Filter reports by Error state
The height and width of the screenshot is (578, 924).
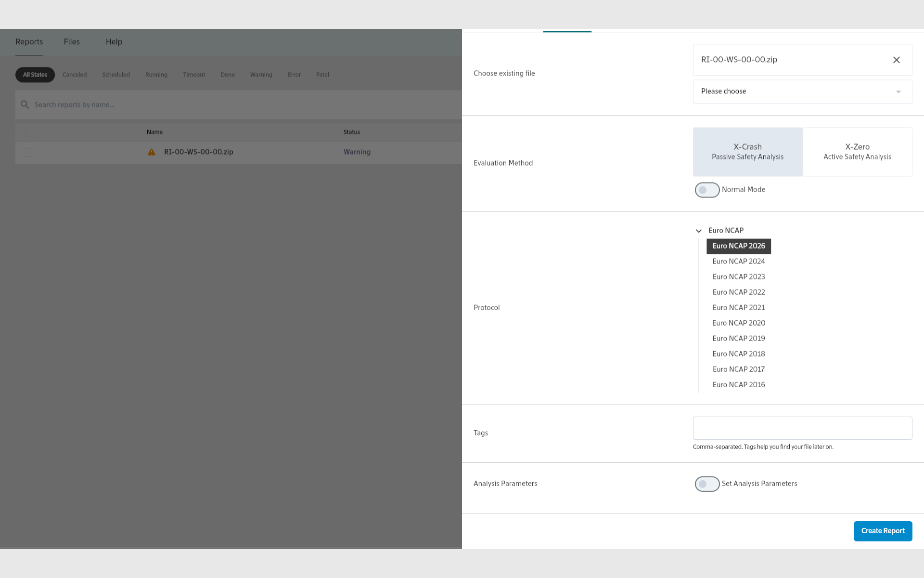[294, 75]
